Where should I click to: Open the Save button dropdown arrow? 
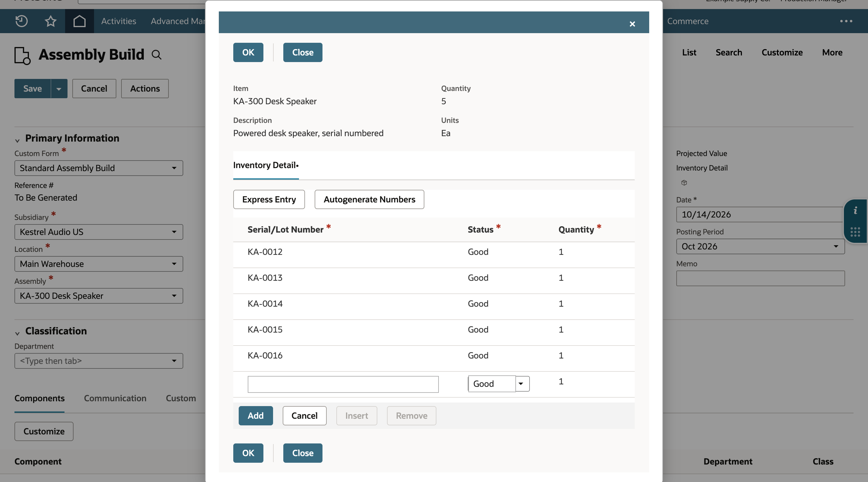(x=59, y=89)
